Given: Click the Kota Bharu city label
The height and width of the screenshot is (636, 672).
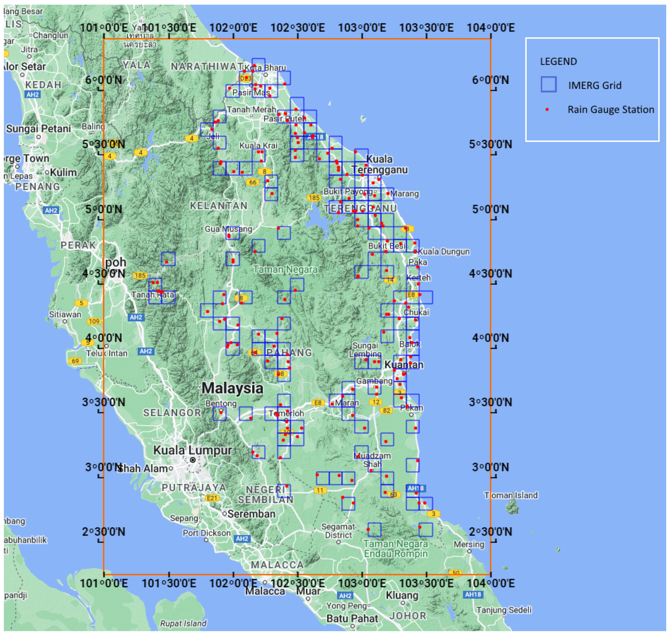Looking at the screenshot, I should [265, 67].
